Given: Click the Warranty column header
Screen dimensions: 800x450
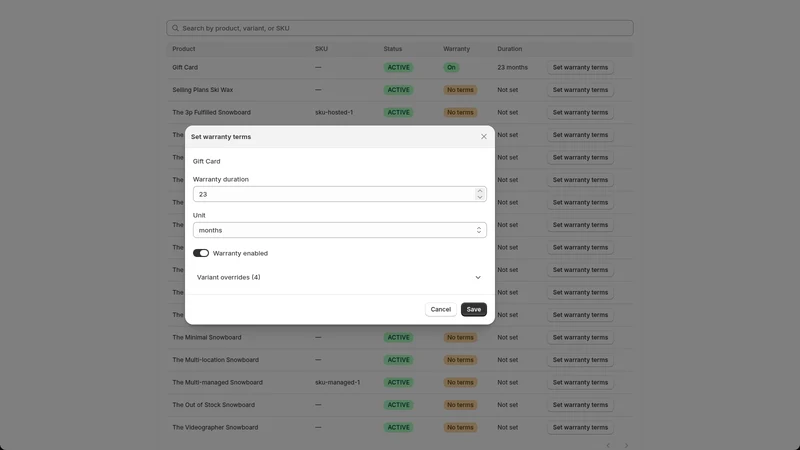Looking at the screenshot, I should [456, 49].
